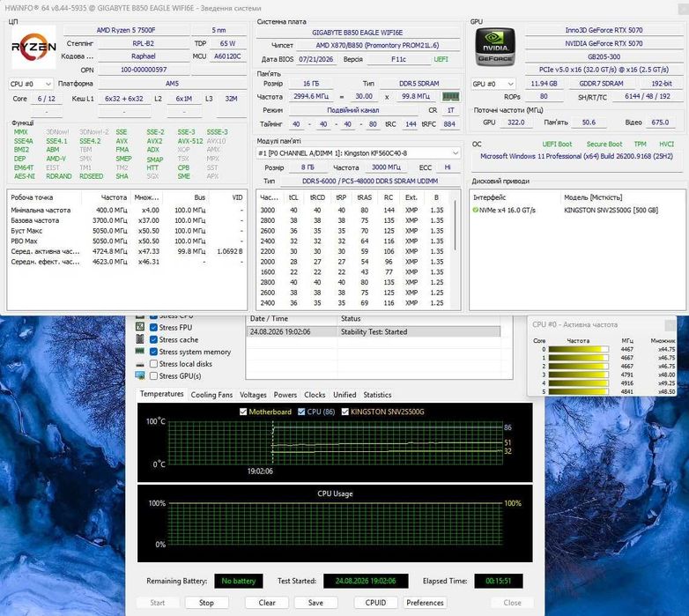This screenshot has width=689, height=616.
Task: Show the Clocks tab
Action: tap(315, 395)
